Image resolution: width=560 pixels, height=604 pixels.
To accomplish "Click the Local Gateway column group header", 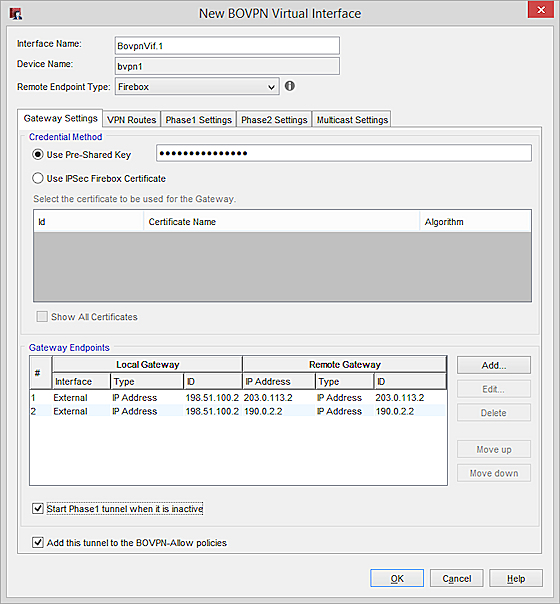I will pyautogui.click(x=148, y=364).
